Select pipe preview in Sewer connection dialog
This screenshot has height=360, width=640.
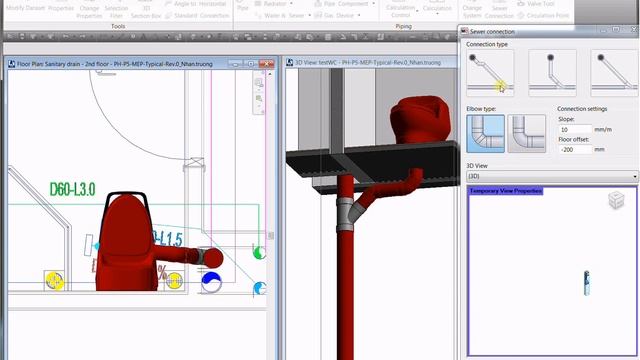[x=587, y=283]
